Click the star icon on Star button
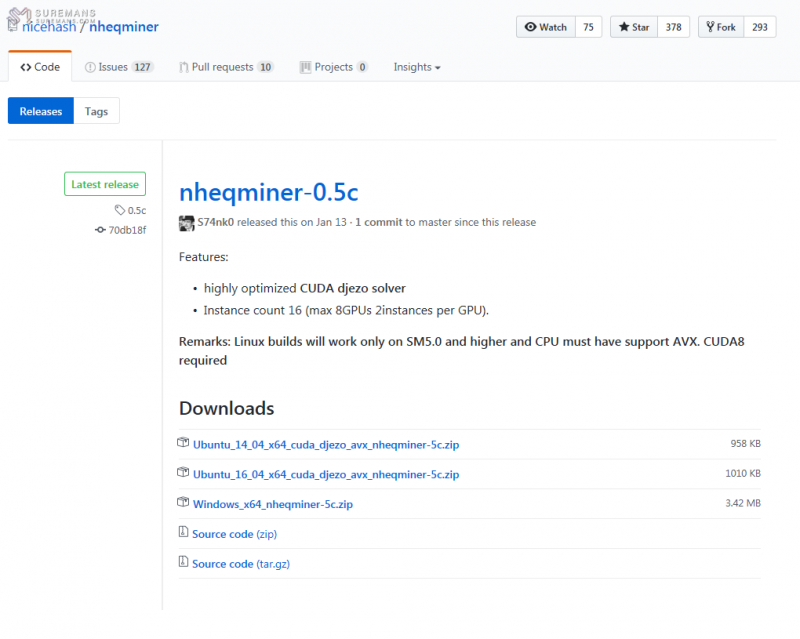 (624, 27)
